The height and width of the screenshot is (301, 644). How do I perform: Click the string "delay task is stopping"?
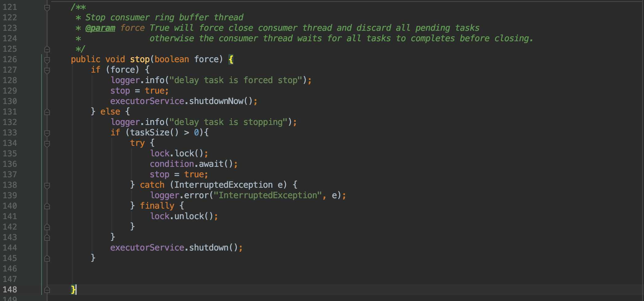pos(228,122)
